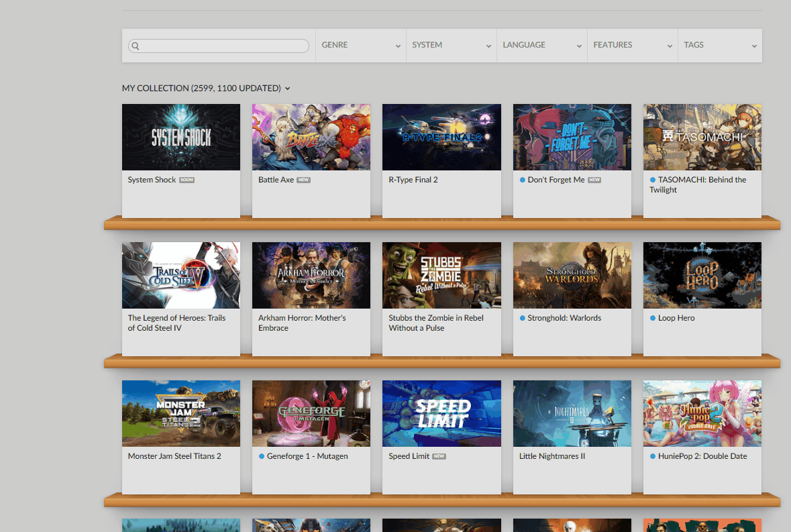Click The Legend of Heroes title text

tap(176, 323)
